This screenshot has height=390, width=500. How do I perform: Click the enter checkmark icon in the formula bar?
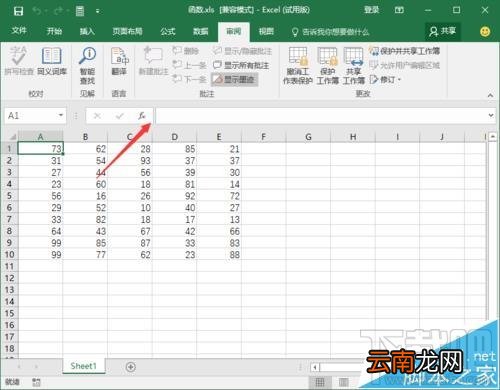[120, 116]
